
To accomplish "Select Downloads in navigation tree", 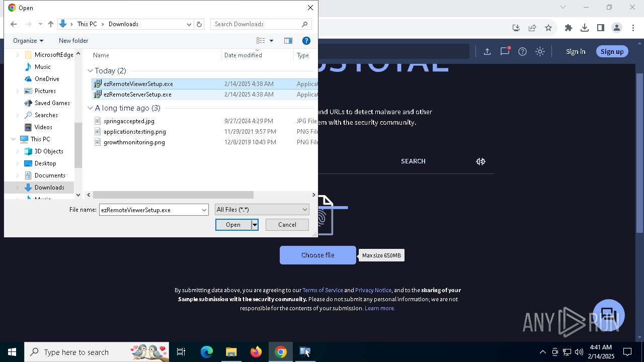I will (49, 188).
